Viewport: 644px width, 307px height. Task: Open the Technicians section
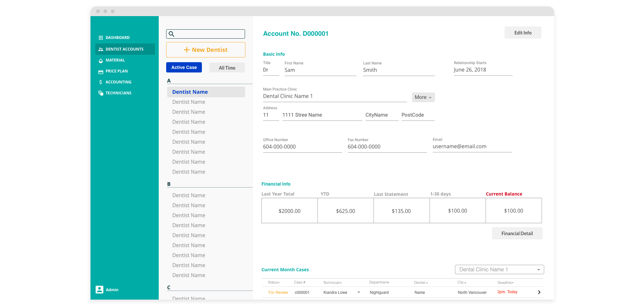pyautogui.click(x=118, y=93)
